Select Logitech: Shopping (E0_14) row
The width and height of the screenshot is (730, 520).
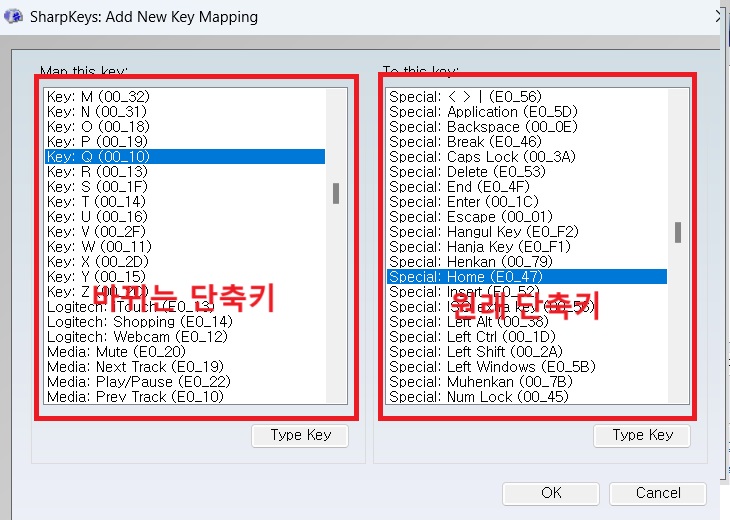click(185, 321)
